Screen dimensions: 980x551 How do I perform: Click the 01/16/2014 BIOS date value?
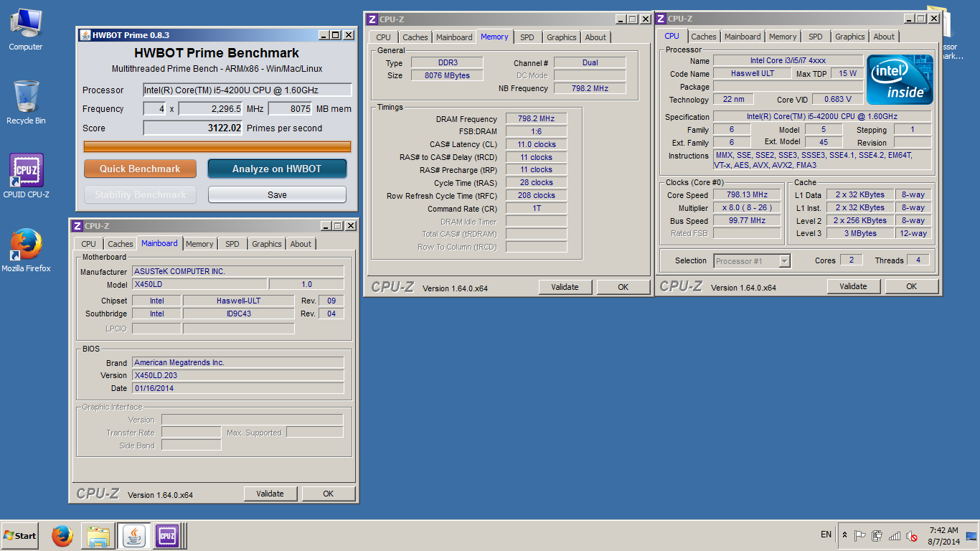238,388
